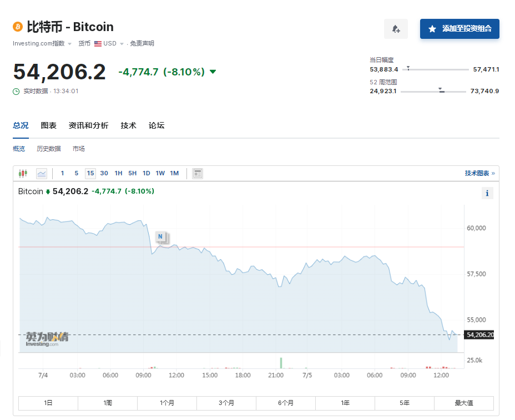Open the 技术图表 expander link
Image resolution: width=515 pixels, height=420 pixels.
(478, 173)
